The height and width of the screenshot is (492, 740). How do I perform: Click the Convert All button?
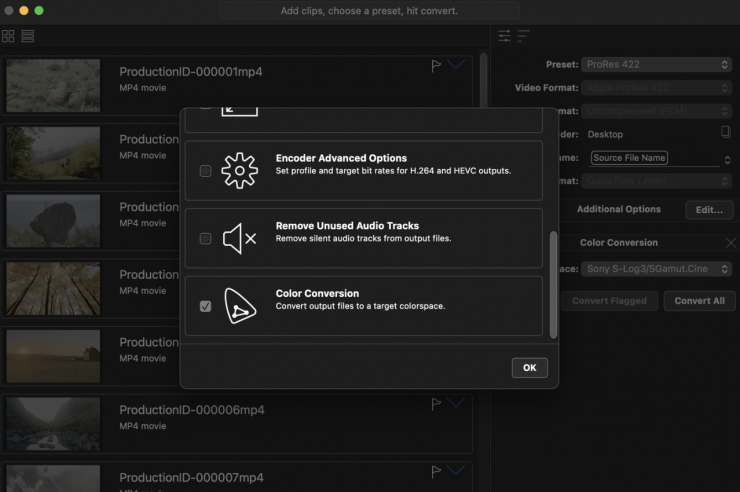click(x=699, y=301)
